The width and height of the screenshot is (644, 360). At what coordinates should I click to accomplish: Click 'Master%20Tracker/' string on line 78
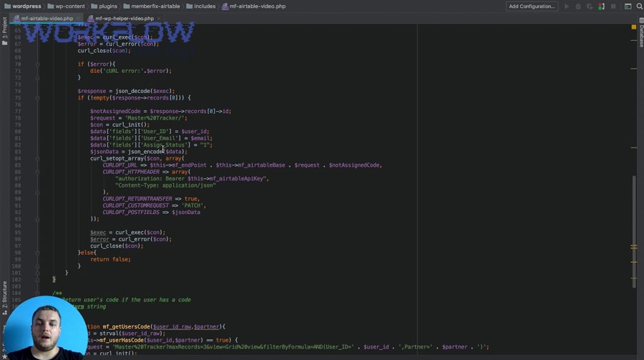pos(156,118)
